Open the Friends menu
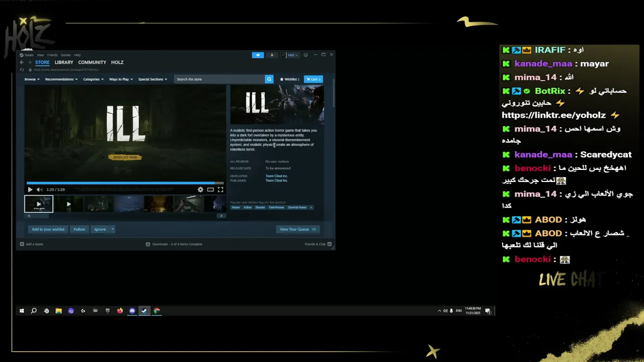Image resolution: width=644 pixels, height=362 pixels. coord(52,55)
